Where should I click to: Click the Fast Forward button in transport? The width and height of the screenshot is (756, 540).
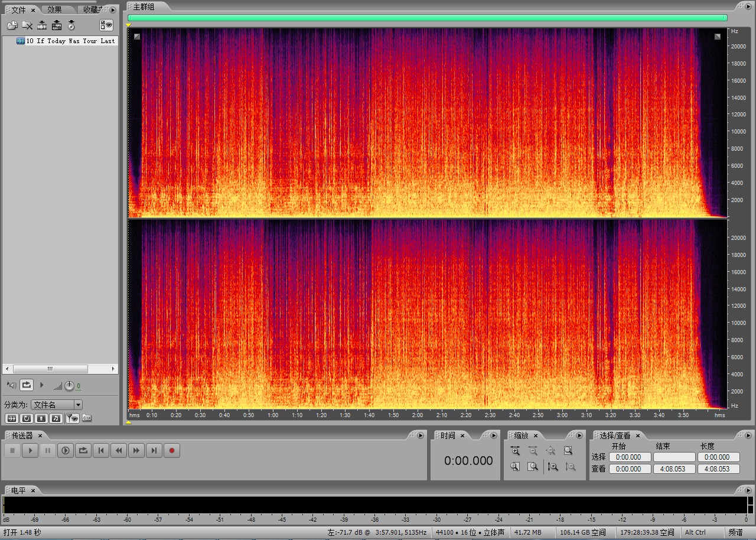click(x=136, y=451)
